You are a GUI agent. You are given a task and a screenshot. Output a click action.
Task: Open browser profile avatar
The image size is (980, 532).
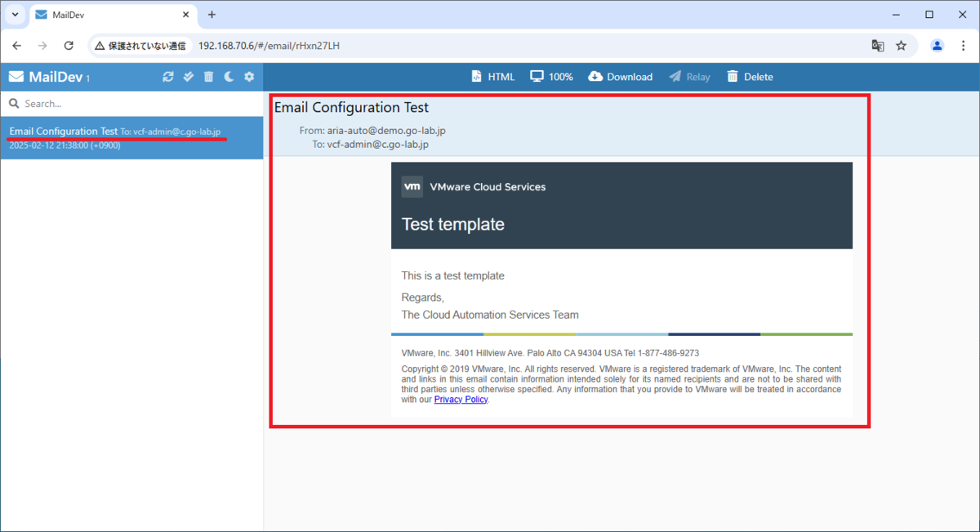pyautogui.click(x=938, y=46)
